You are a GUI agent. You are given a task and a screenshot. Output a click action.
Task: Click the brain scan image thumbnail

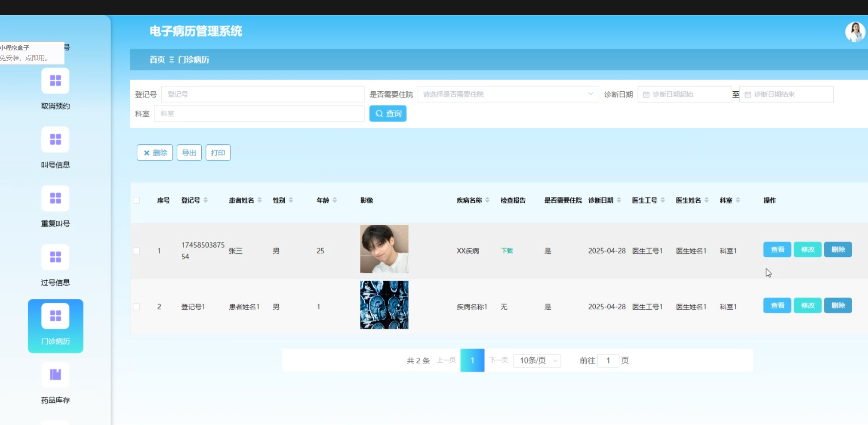[x=384, y=305]
